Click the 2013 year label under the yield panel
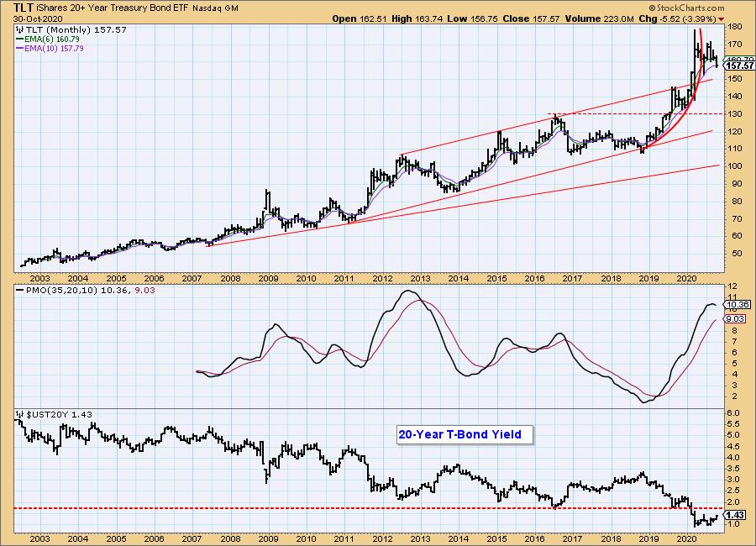Viewport: 756px width, 546px height. point(421,538)
